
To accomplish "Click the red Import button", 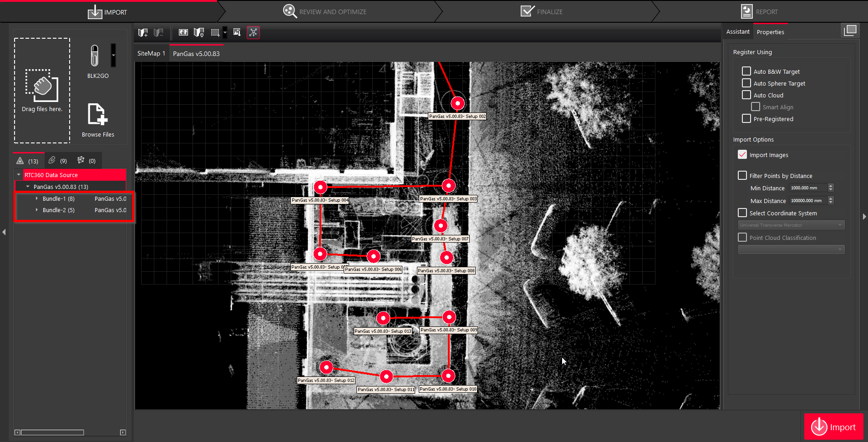I will point(833,427).
